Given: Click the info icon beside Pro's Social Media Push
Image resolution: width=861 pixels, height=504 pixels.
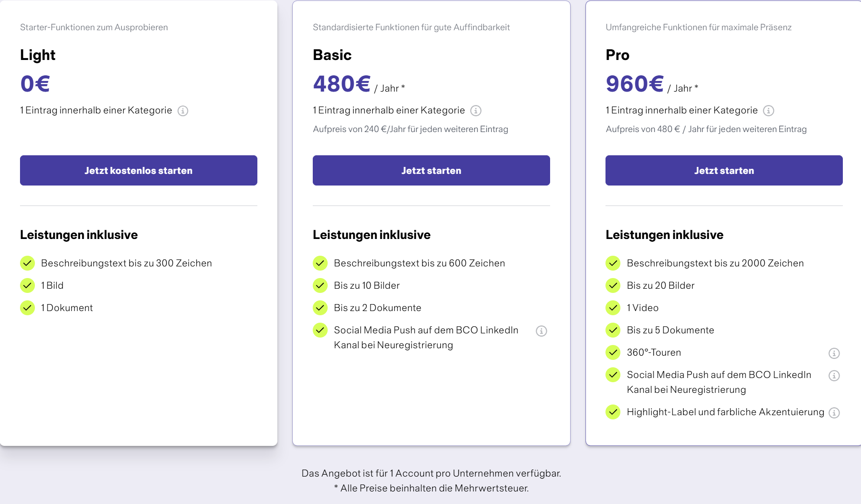Looking at the screenshot, I should click(834, 376).
